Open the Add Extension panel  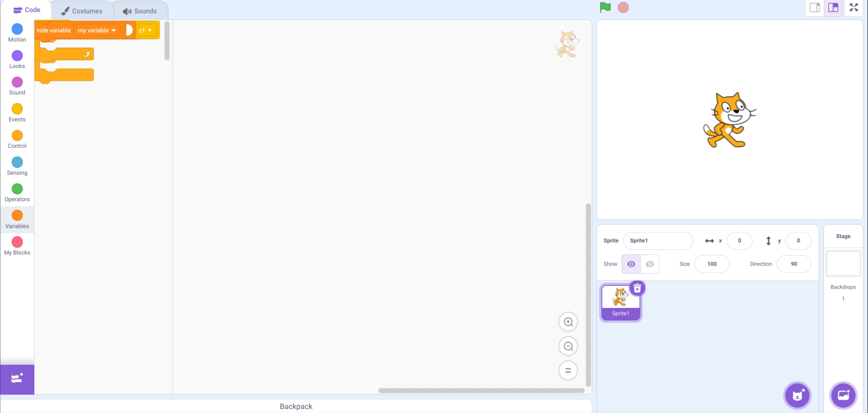(17, 378)
